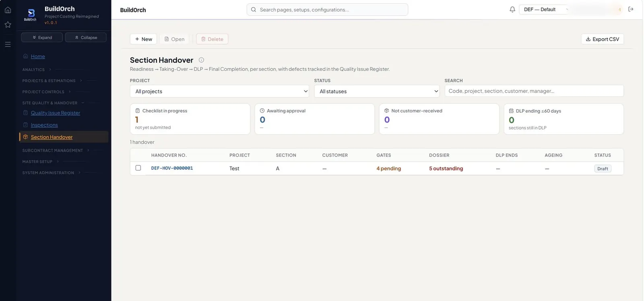Open handover DEF-HOV-0000001 link
This screenshot has width=644, height=301.
[172, 168]
